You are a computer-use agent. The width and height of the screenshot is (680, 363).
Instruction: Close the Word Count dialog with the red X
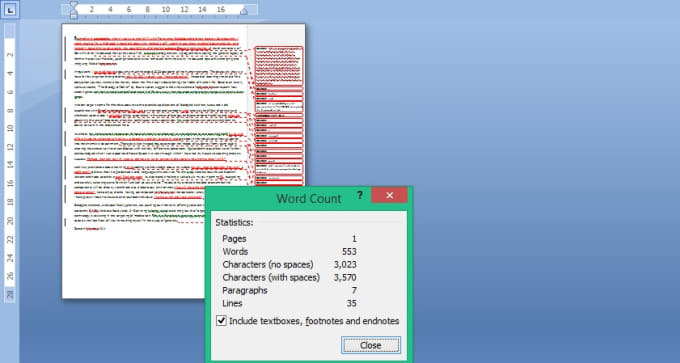(389, 195)
